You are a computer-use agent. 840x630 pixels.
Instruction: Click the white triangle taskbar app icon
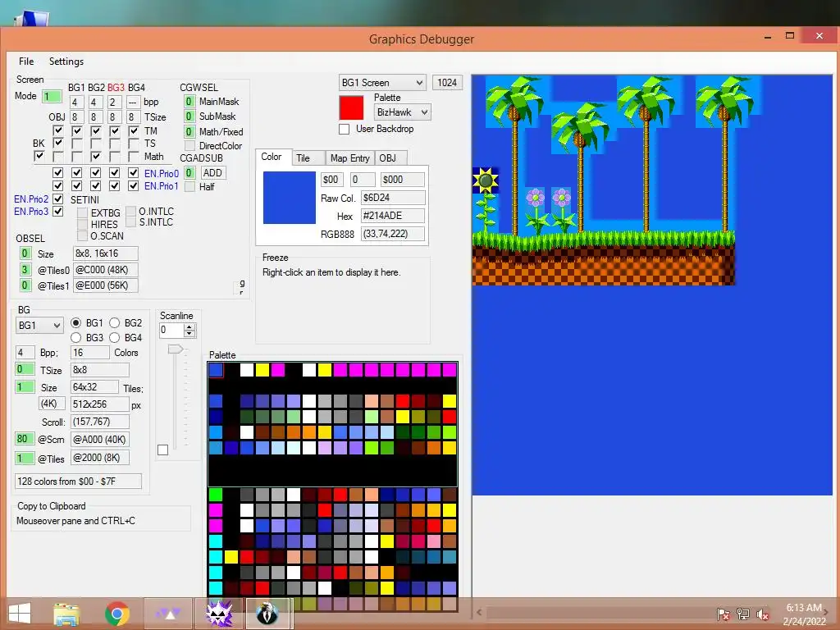tap(168, 614)
